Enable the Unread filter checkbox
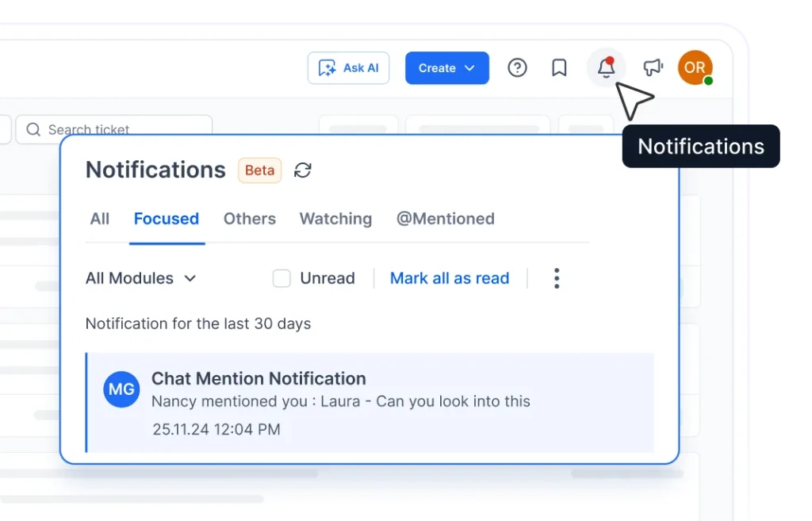The width and height of the screenshot is (812, 521). [x=282, y=278]
